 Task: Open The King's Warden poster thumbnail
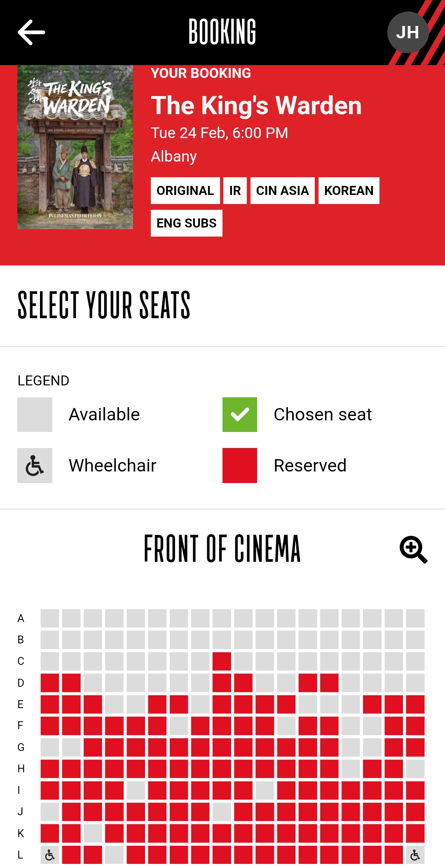75,147
